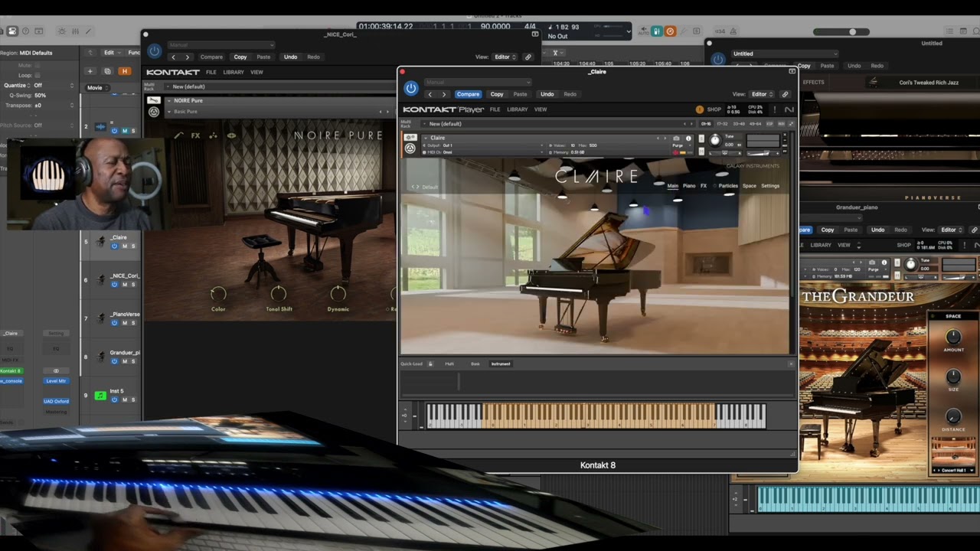Toggle the NOIRE Pure plugin power button

155,51
